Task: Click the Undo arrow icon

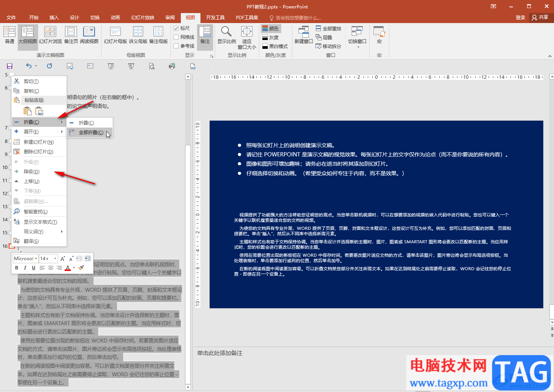Action: 29,66
